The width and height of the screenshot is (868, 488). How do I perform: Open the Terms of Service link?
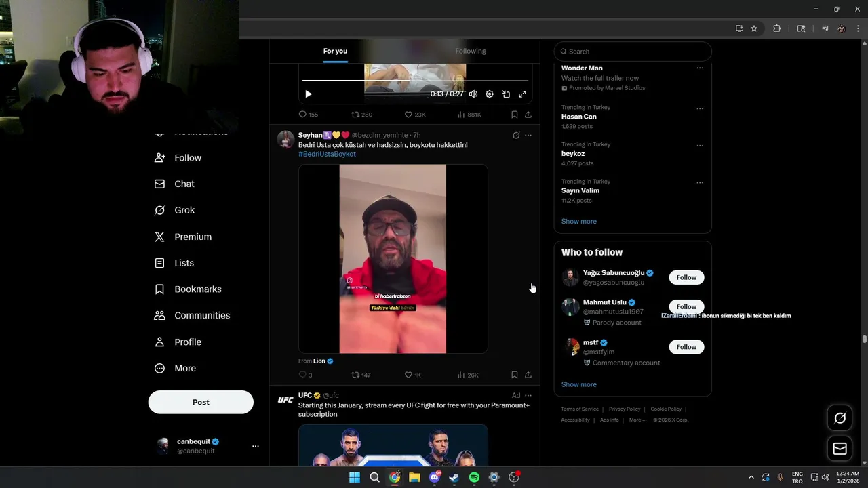pos(580,409)
